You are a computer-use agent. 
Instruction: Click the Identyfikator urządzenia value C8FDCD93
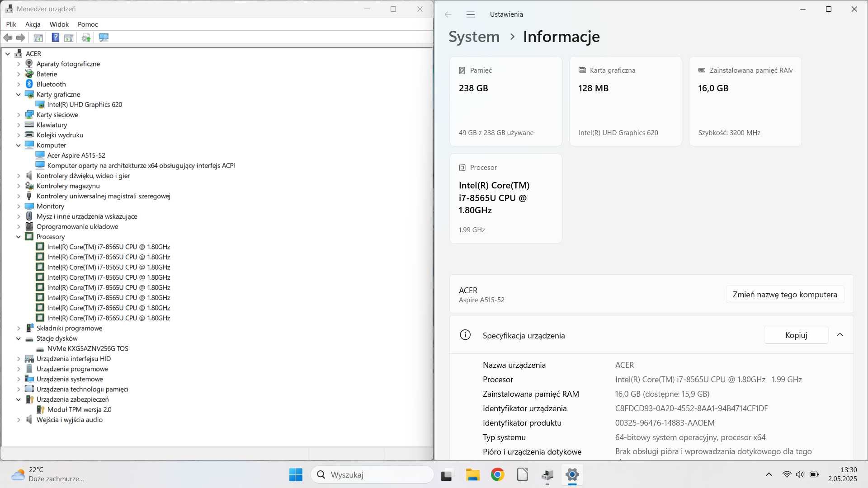[x=691, y=408]
